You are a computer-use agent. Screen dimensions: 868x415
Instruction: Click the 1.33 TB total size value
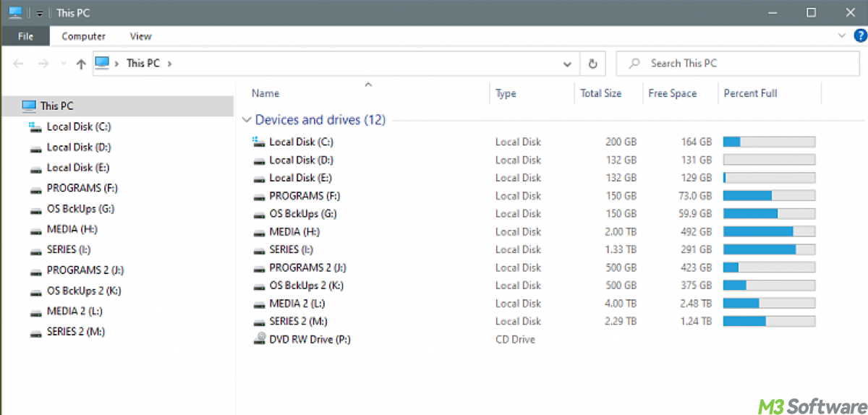click(x=621, y=249)
